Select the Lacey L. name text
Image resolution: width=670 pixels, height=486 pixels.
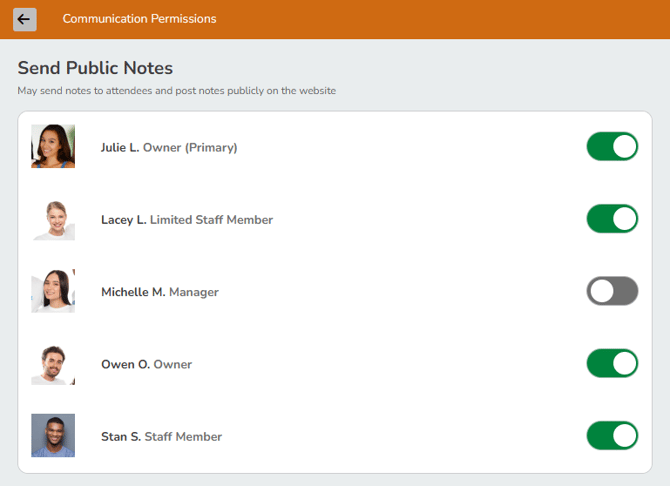[x=123, y=220]
